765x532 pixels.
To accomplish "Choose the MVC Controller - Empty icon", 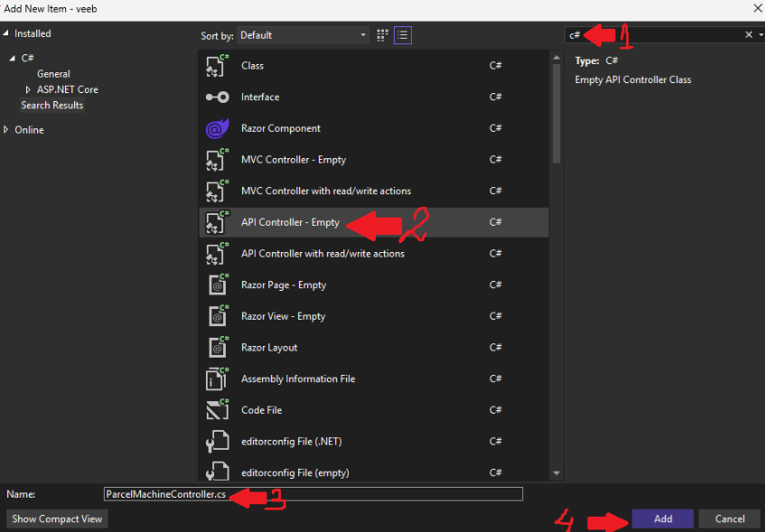I will coord(217,160).
